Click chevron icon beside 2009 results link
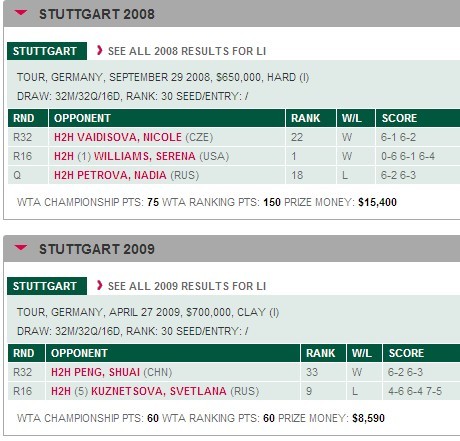This screenshot has width=460, height=441. [99, 285]
